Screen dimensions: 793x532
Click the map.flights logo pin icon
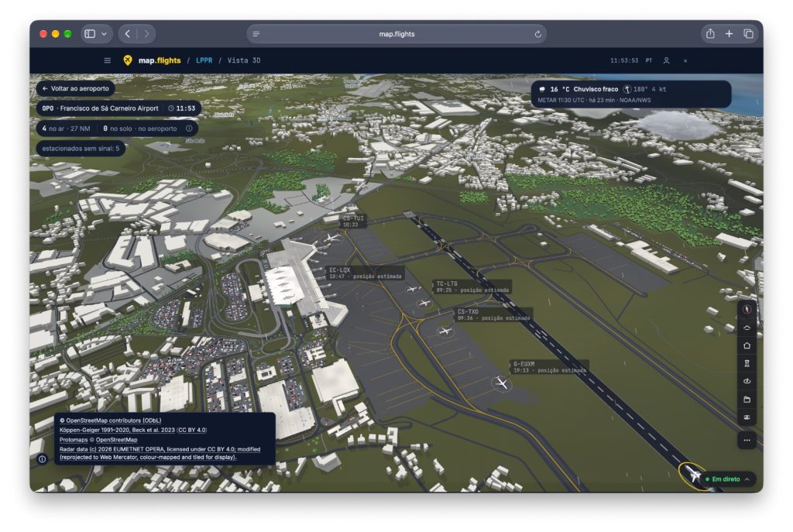128,60
